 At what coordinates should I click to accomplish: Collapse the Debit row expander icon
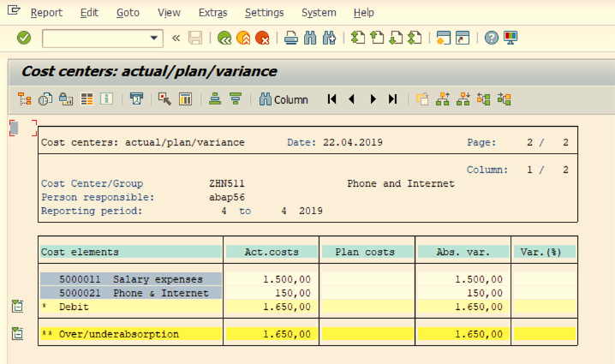[18, 307]
